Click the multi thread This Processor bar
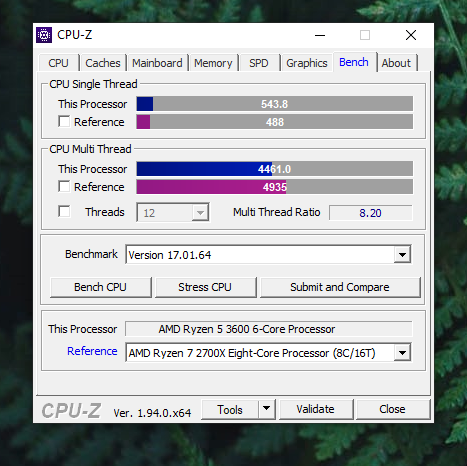 click(274, 169)
